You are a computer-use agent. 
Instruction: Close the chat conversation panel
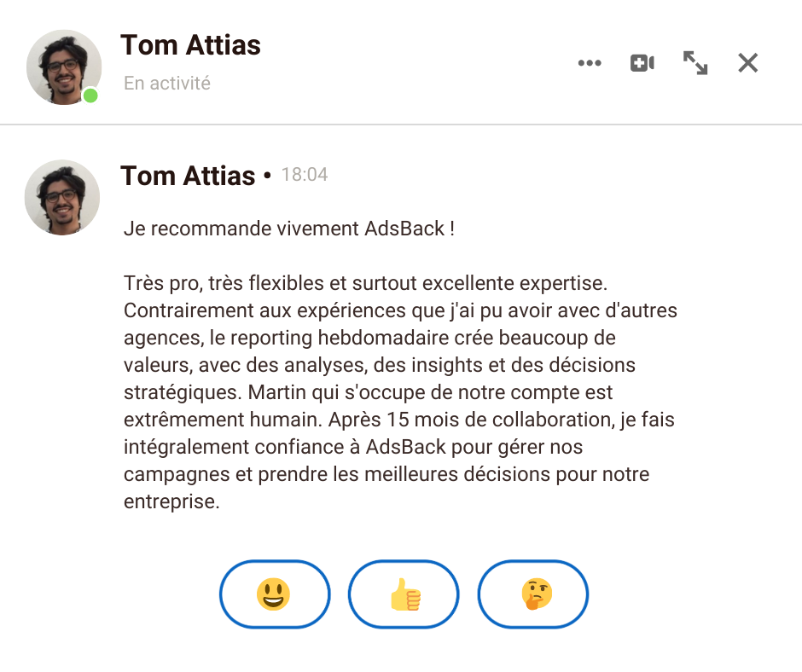point(747,63)
